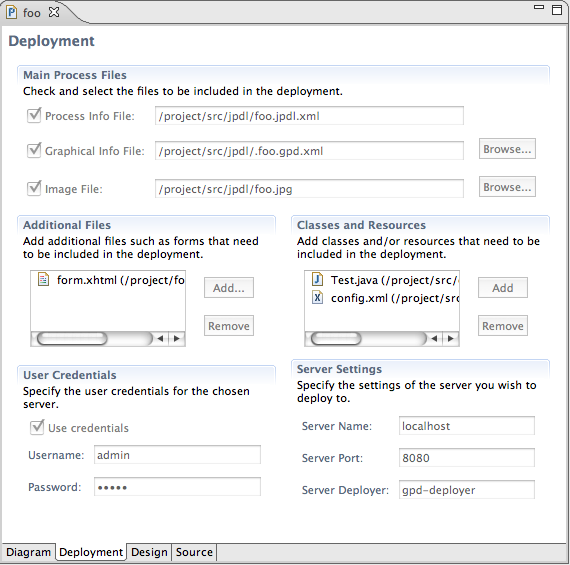Browse for the Graphical Info File
This screenshot has height=565, width=570.
coord(507,149)
